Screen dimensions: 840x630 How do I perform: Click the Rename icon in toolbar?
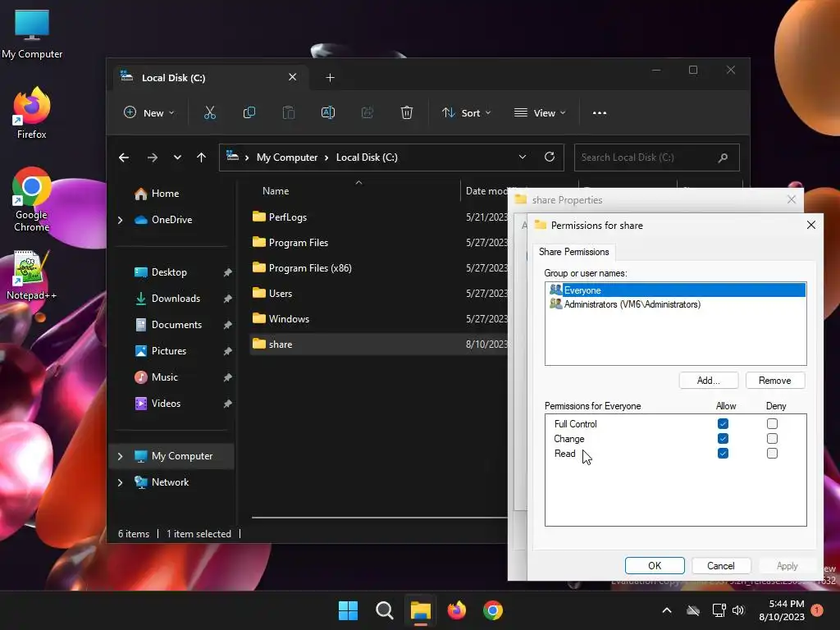click(328, 112)
